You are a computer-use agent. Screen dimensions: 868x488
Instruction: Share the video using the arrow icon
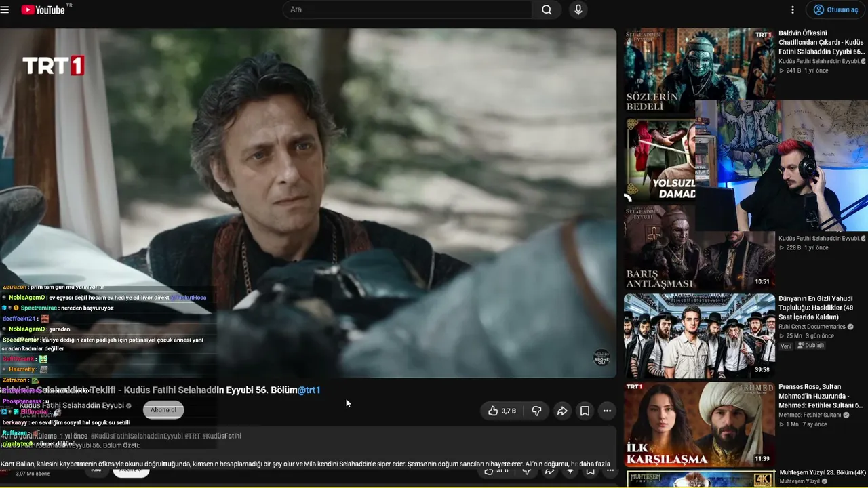coord(562,411)
